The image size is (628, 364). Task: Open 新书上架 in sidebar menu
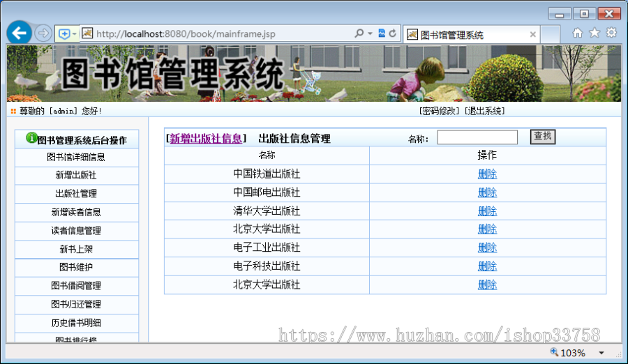point(76,249)
